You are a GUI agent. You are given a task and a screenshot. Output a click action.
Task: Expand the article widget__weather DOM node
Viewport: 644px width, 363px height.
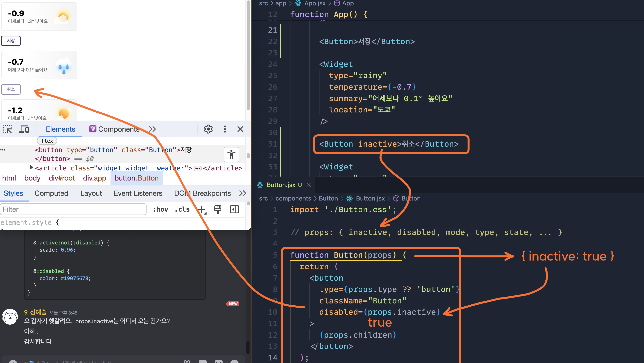(31, 167)
